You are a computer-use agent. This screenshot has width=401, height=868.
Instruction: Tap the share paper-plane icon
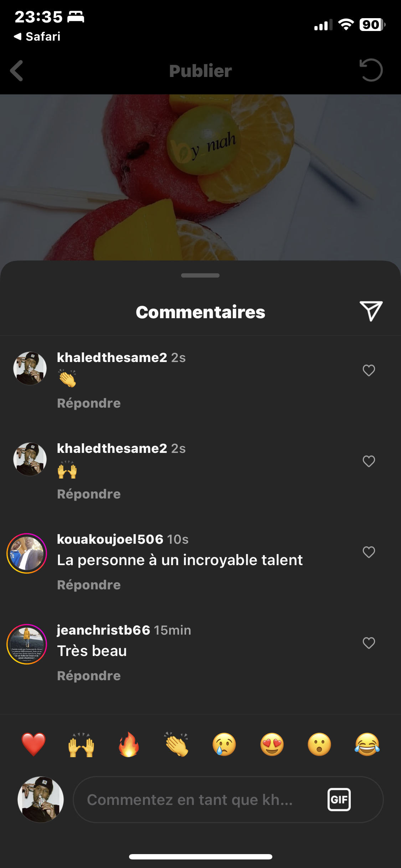[371, 311]
